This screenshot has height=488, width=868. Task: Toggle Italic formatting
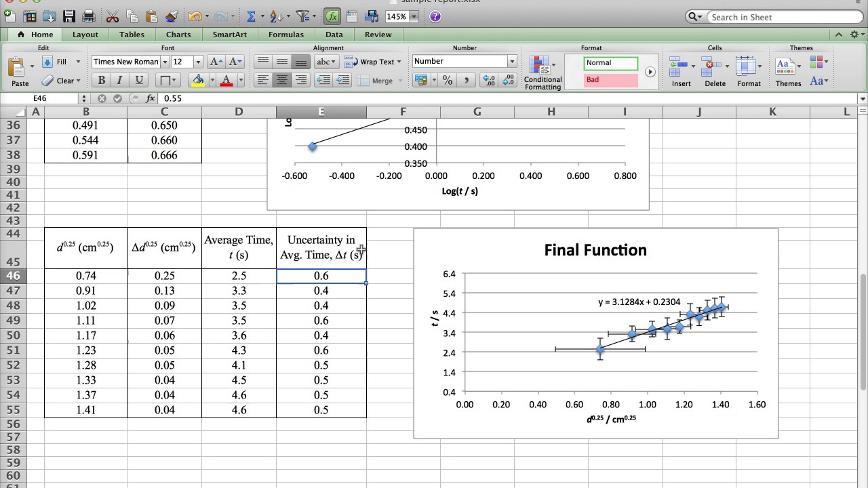pyautogui.click(x=119, y=80)
